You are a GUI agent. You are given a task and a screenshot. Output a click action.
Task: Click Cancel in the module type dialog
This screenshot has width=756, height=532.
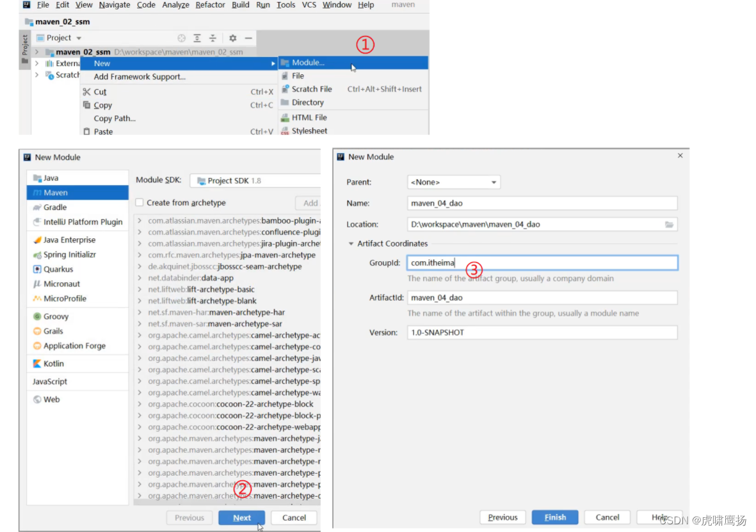(294, 517)
